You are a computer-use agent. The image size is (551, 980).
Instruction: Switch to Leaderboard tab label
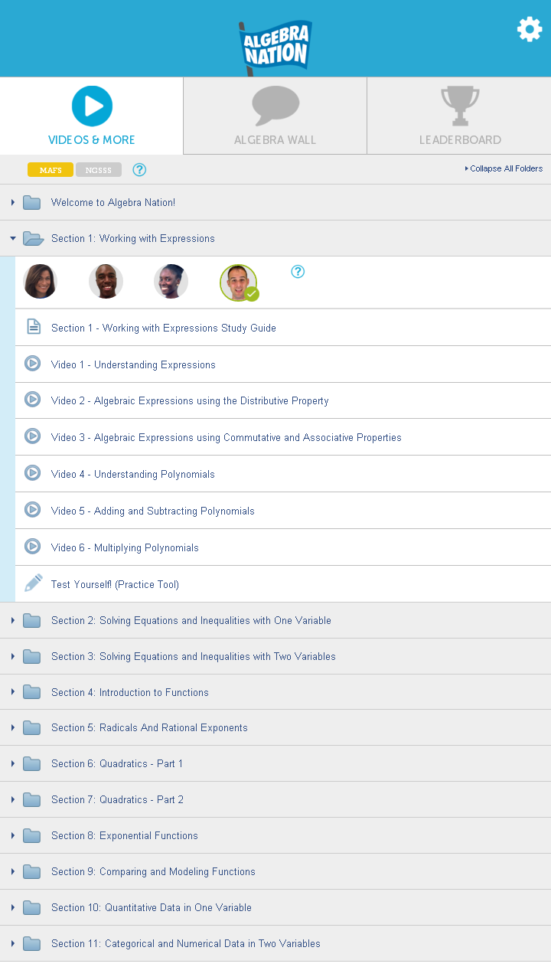[460, 140]
